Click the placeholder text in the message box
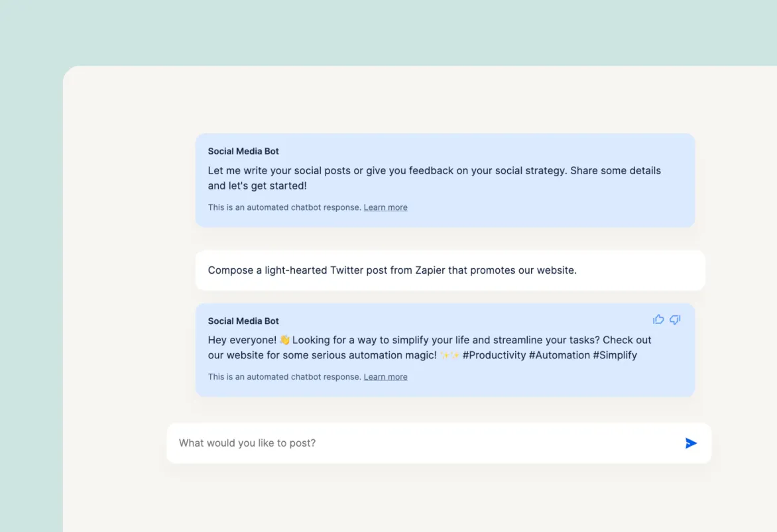Screen dimensions: 777x532 click(247, 443)
